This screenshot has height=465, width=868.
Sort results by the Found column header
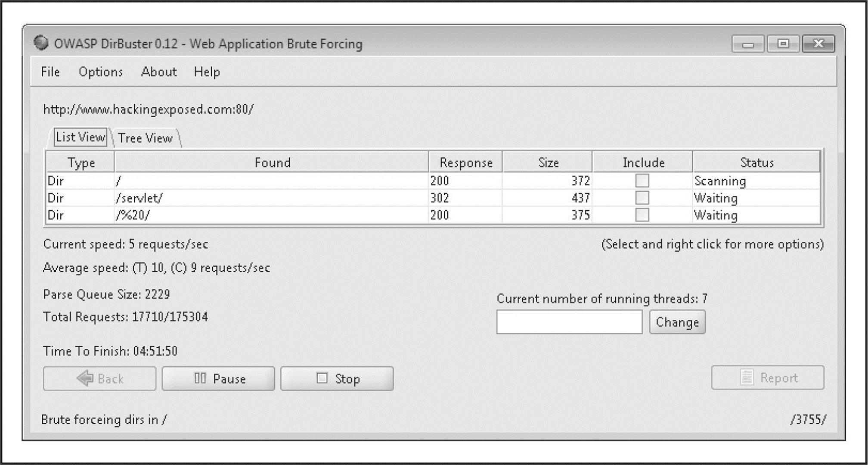272,162
